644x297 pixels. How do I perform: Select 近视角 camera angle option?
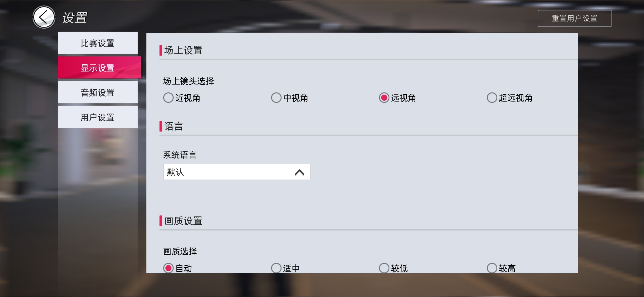click(x=168, y=97)
